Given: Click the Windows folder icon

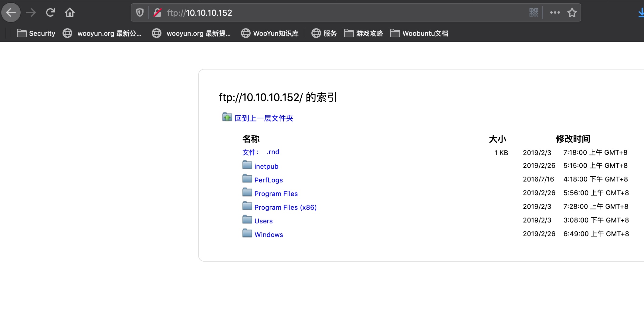Looking at the screenshot, I should (x=247, y=233).
